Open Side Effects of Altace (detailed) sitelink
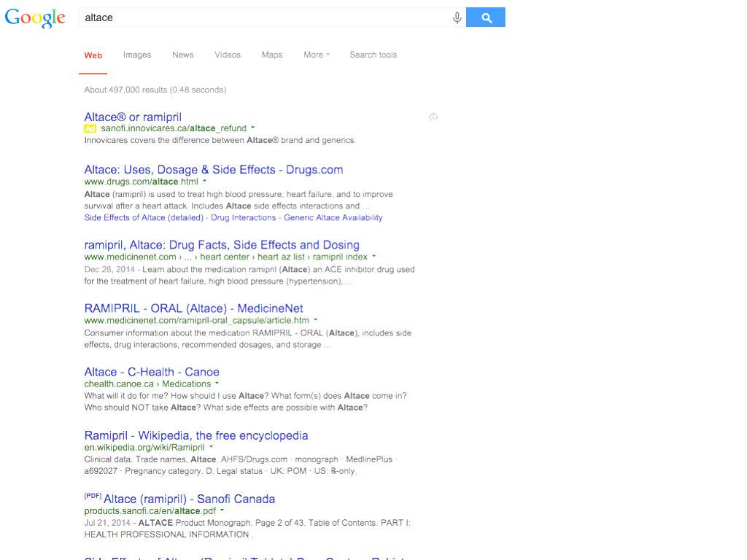 (144, 217)
